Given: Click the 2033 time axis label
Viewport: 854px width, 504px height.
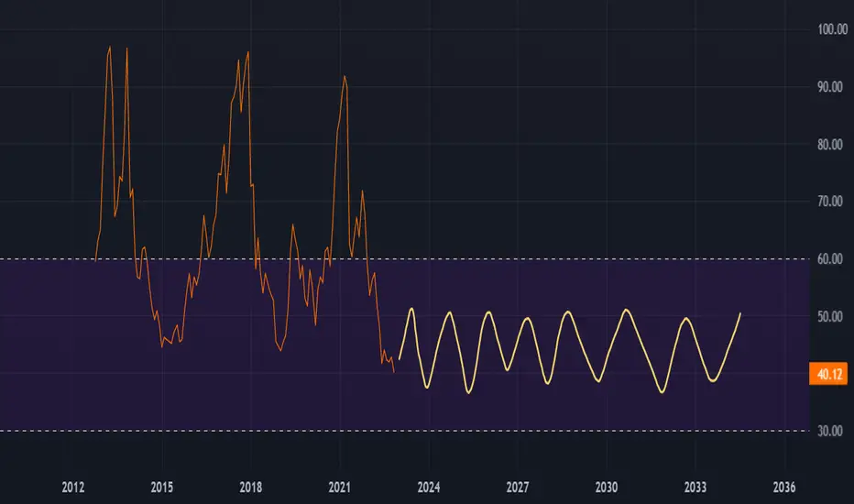Looking at the screenshot, I should tap(695, 488).
